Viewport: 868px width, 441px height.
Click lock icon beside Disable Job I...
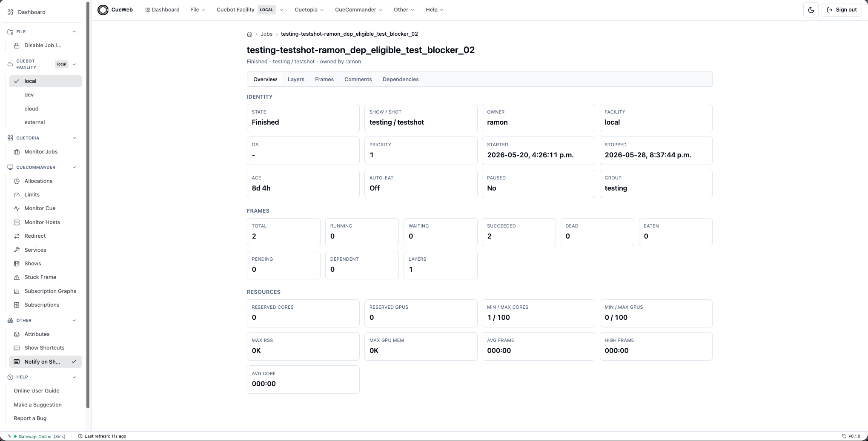click(17, 46)
